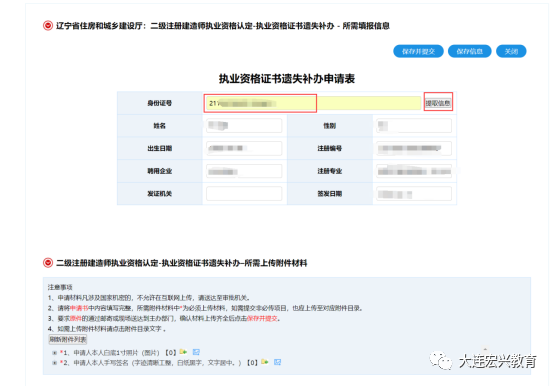The image size is (554, 386).
Task: Focus the 身份证号 input field
Action: tap(313, 103)
